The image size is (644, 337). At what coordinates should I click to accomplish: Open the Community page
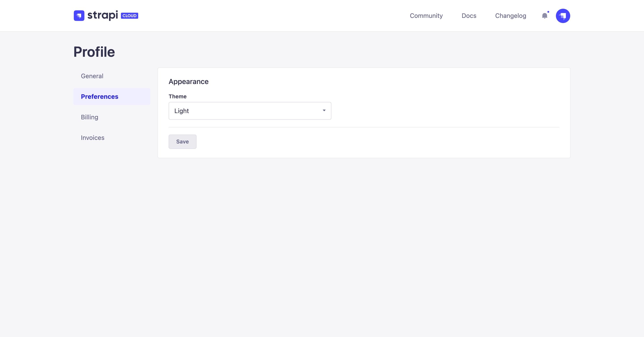click(x=426, y=16)
